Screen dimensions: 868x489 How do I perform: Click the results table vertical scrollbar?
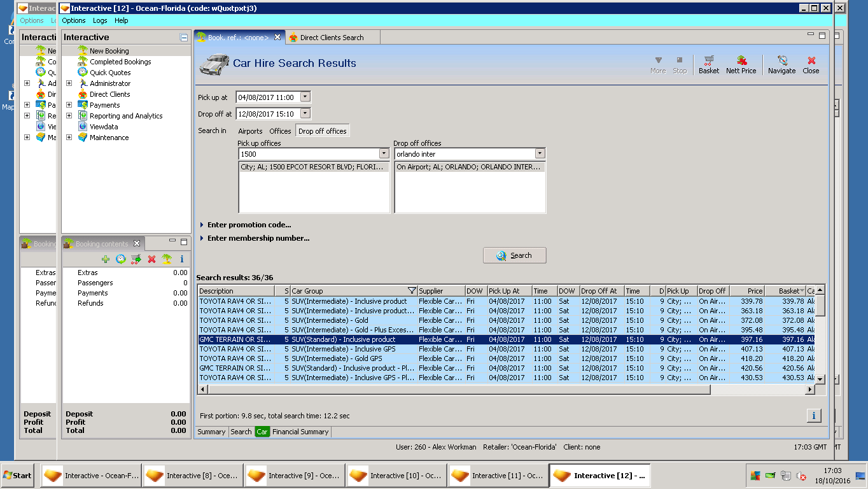pyautogui.click(x=820, y=306)
